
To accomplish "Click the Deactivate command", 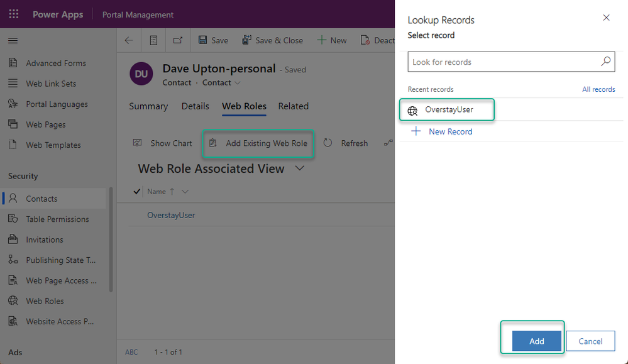I will click(x=377, y=40).
